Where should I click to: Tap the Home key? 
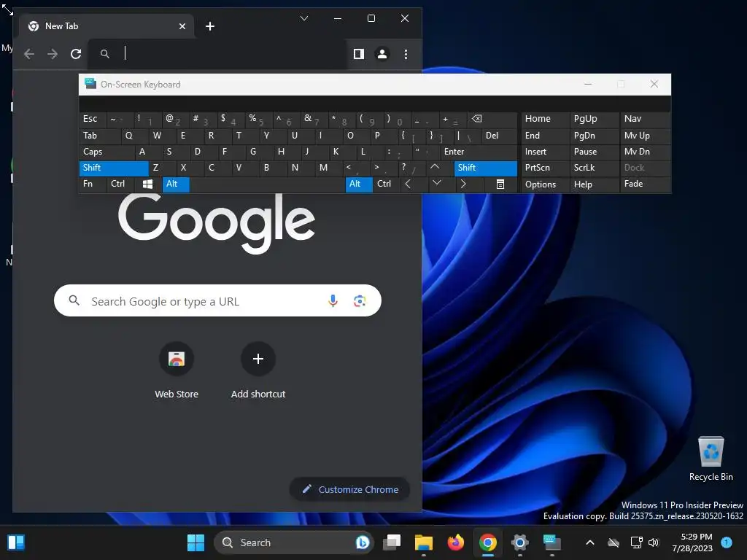point(546,119)
